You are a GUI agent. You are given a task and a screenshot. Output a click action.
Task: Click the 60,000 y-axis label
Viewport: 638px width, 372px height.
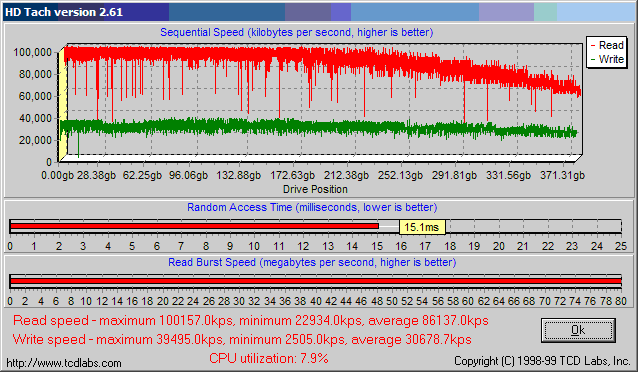pyautogui.click(x=35, y=96)
